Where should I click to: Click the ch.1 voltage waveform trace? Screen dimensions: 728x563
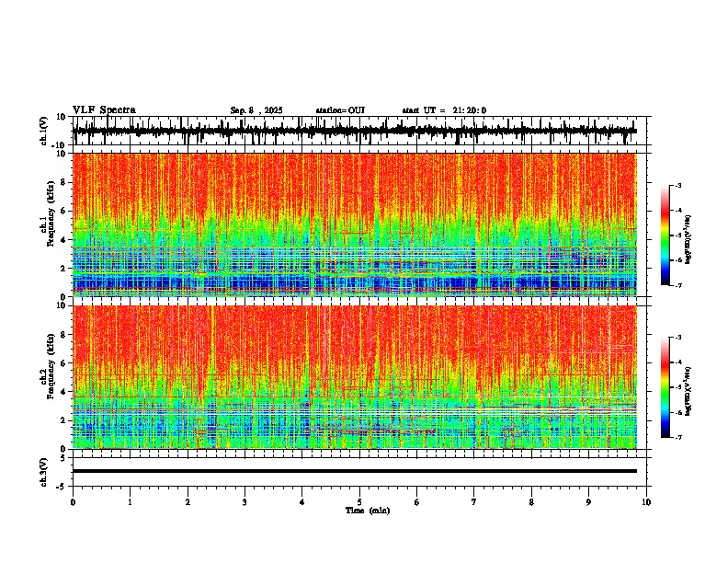pyautogui.click(x=355, y=131)
